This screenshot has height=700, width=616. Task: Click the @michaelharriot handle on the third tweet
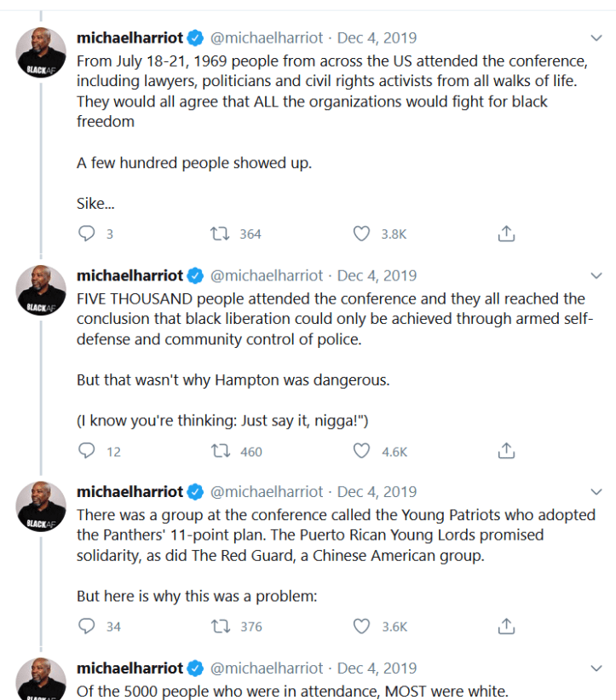(x=267, y=492)
